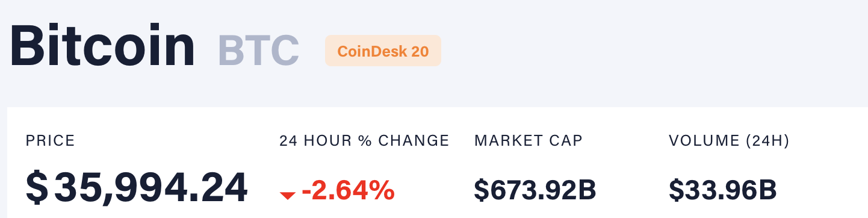Click the MARKET CAP label

point(529,141)
